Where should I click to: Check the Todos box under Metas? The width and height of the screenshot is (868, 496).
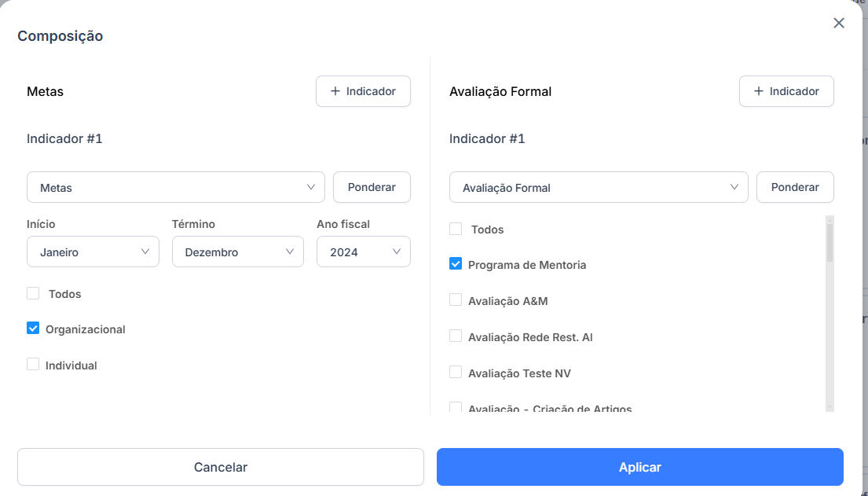(33, 293)
